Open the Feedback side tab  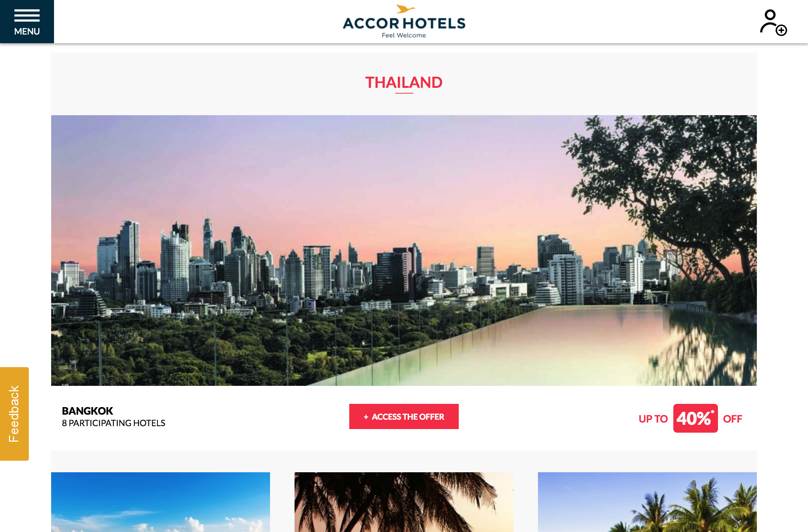point(14,414)
